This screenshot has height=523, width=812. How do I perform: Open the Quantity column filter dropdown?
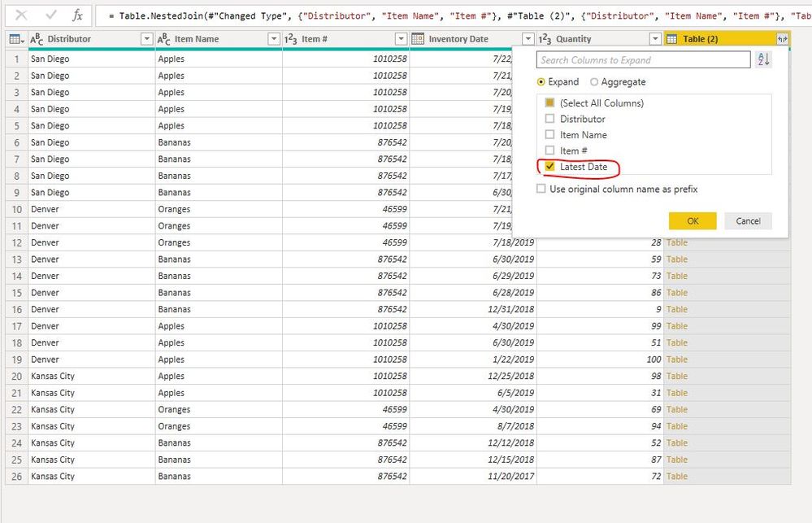pyautogui.click(x=656, y=39)
